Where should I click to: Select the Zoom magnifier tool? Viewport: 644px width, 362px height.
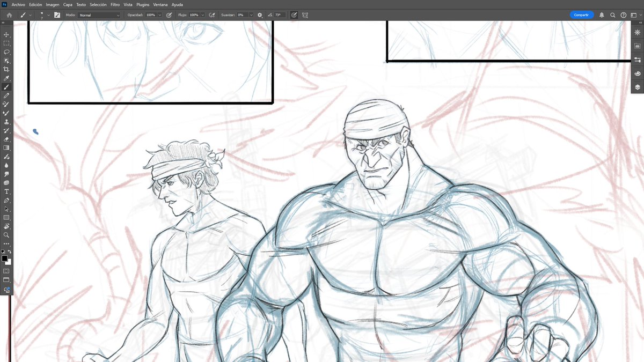point(6,235)
